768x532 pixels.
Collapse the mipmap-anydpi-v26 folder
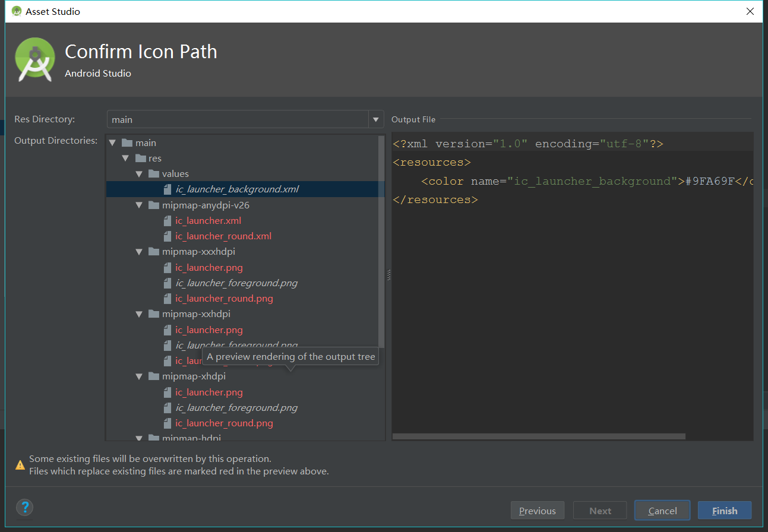point(139,205)
